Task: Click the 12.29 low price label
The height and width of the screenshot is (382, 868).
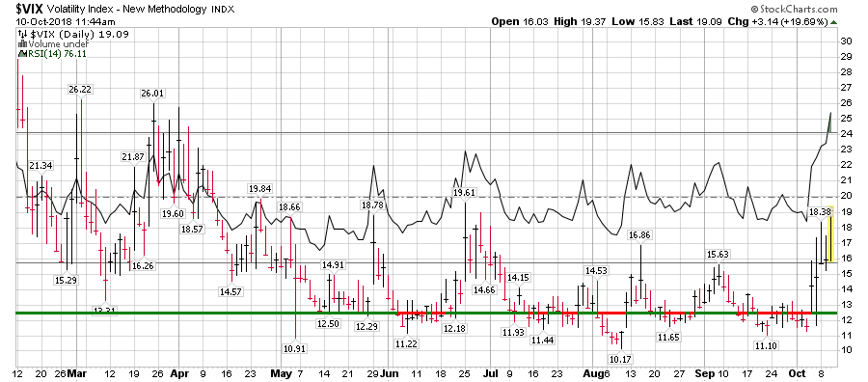Action: (366, 327)
